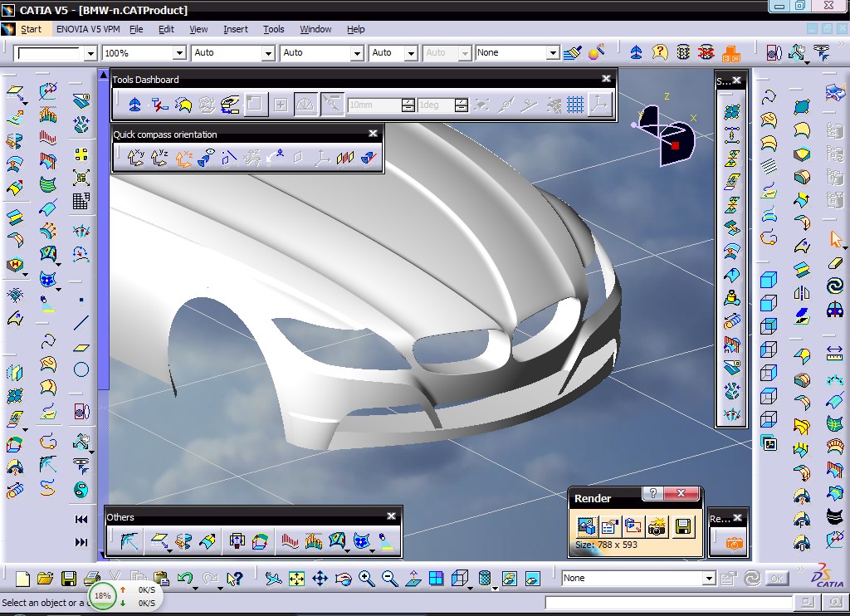Click the Save icon in bottom toolbar
Image resolution: width=850 pixels, height=616 pixels.
tap(69, 579)
